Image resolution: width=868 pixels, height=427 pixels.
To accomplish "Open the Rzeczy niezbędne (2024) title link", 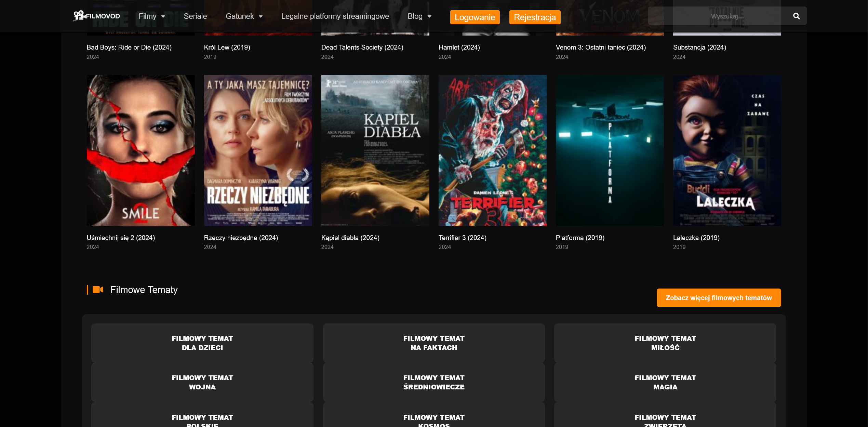I will click(x=241, y=238).
